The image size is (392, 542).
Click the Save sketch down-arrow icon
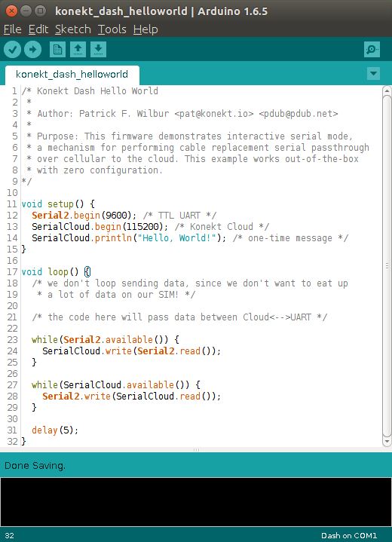[98, 50]
